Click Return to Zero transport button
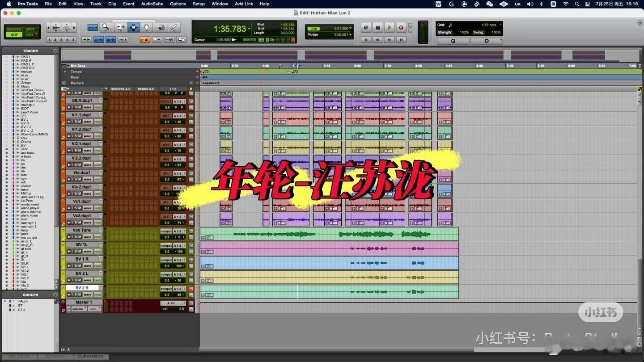The image size is (644, 362). (366, 40)
